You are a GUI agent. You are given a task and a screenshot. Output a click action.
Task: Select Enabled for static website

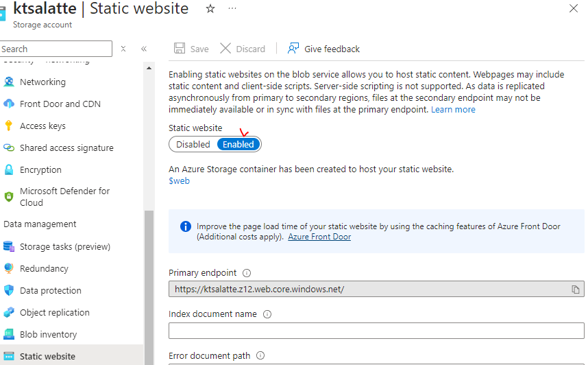238,145
